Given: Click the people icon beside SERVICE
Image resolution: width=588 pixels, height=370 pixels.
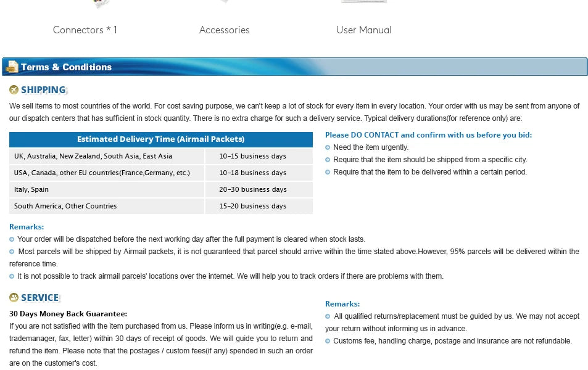Looking at the screenshot, I should click(x=14, y=297).
